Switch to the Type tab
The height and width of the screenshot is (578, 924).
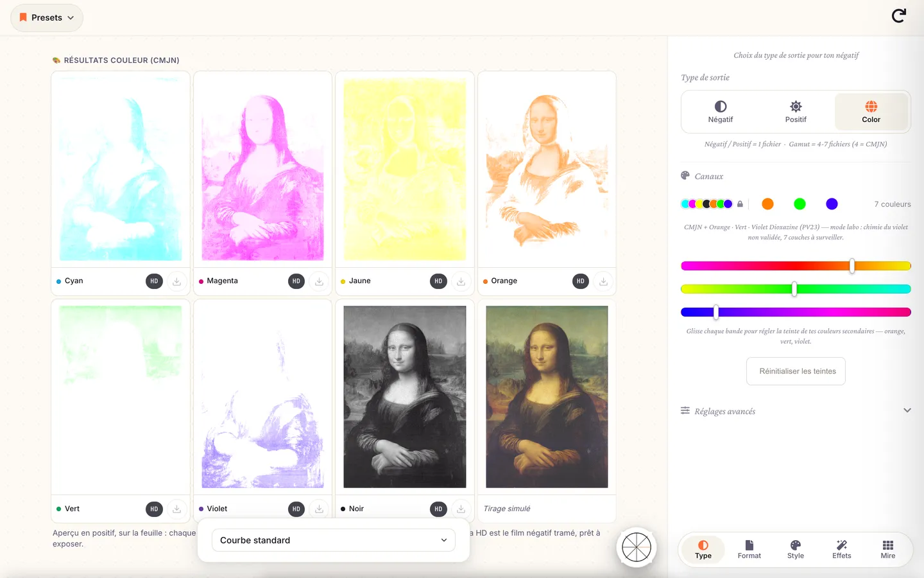click(x=703, y=550)
